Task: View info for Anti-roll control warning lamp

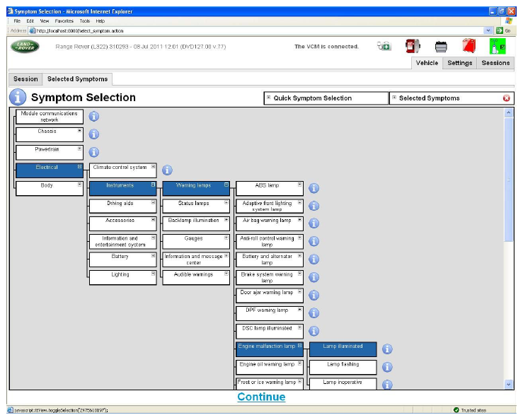Action: [314, 241]
